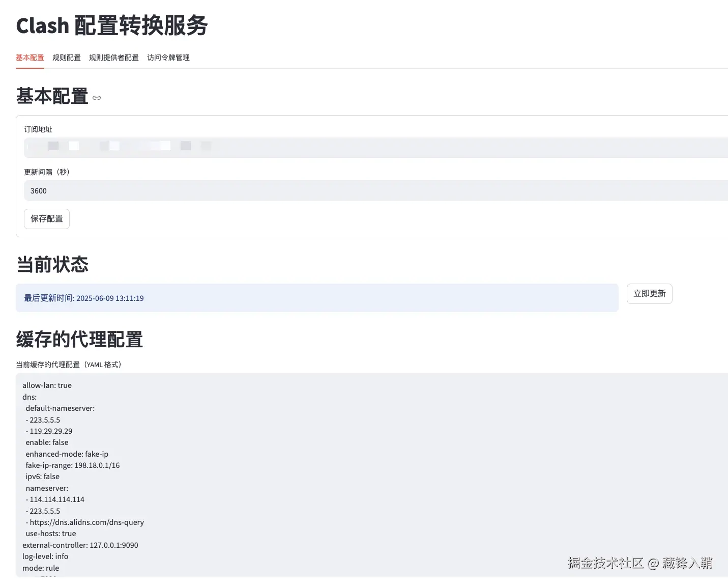The width and height of the screenshot is (728, 585).
Task: Click the 'use-hosts: true' line
Action: 51,534
